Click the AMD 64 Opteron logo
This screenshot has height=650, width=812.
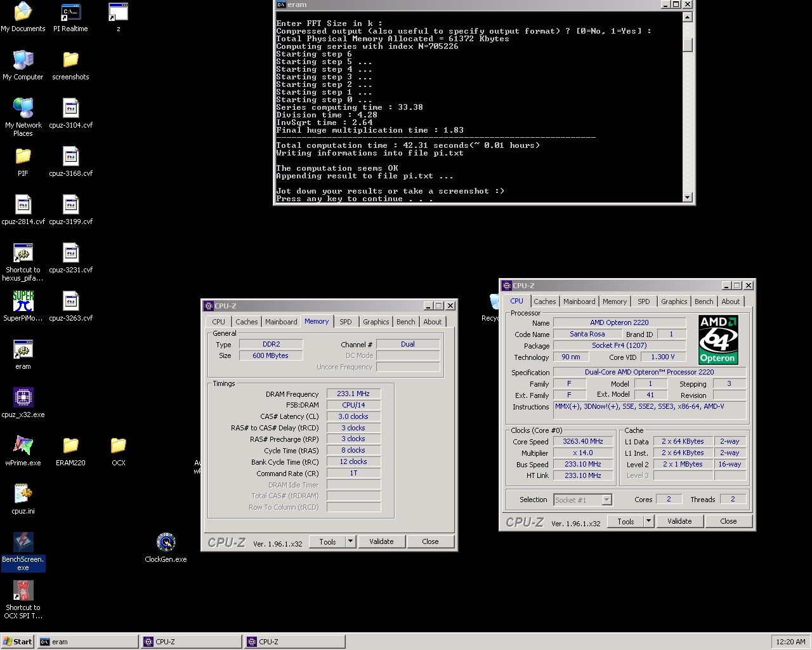click(x=719, y=340)
